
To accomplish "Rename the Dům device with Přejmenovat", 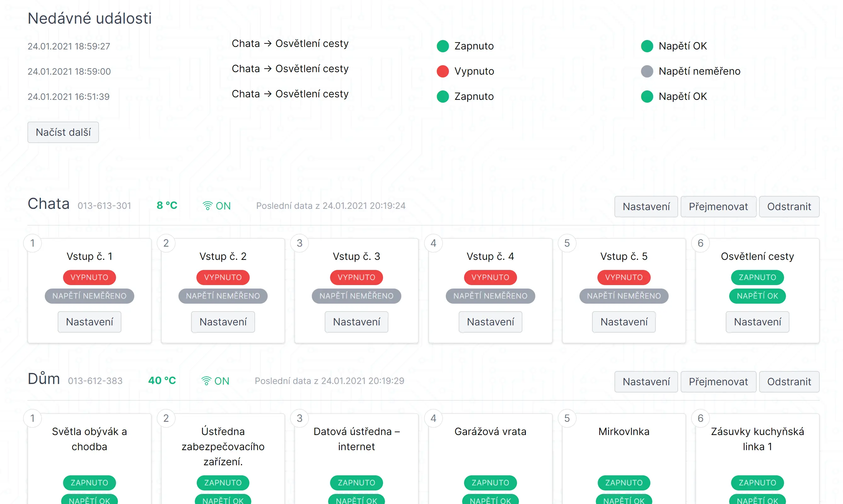I will click(x=718, y=382).
